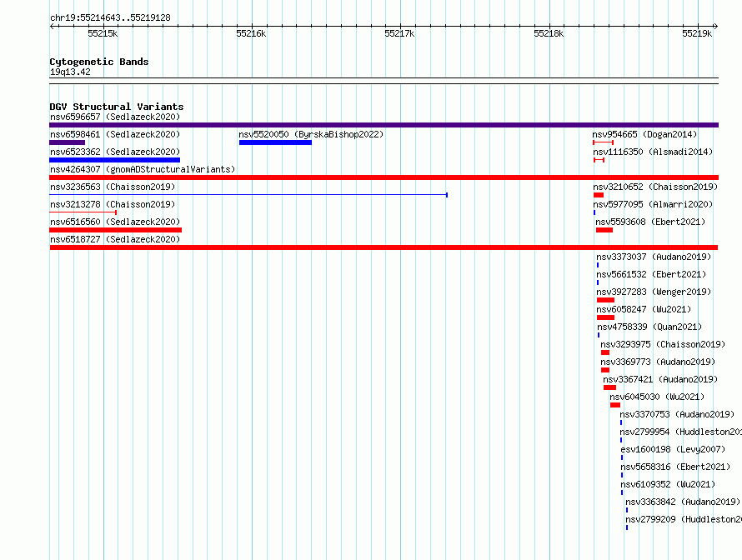Viewport: 742px width, 560px height.
Task: Click the nsv6109352 (Wu2021) label
Action: 668,484
